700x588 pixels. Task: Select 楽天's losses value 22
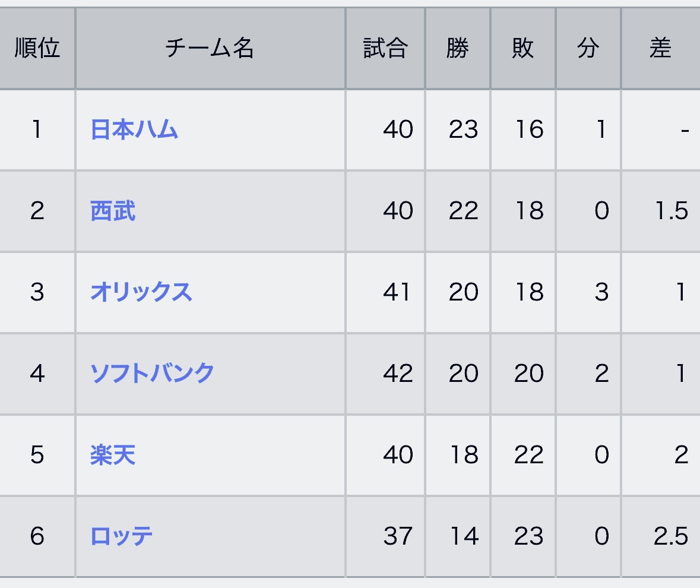point(528,455)
